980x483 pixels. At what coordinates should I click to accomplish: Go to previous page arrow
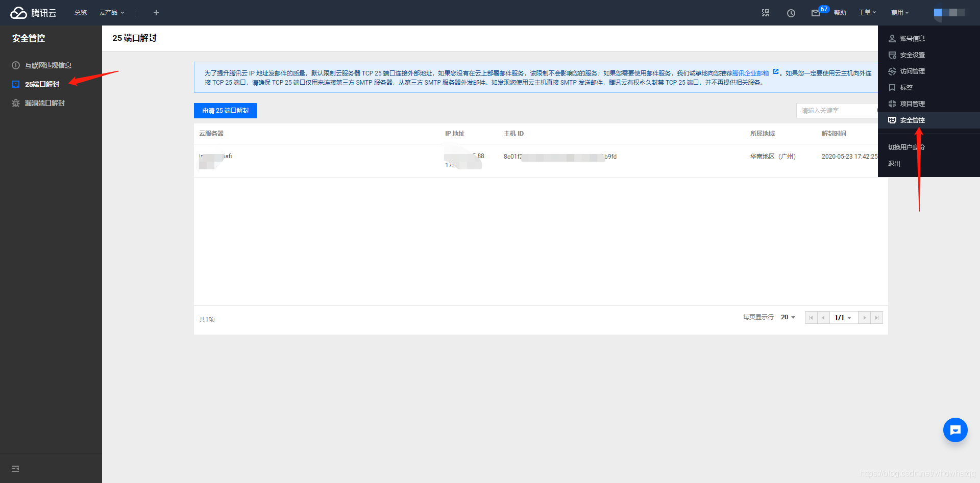(x=823, y=318)
